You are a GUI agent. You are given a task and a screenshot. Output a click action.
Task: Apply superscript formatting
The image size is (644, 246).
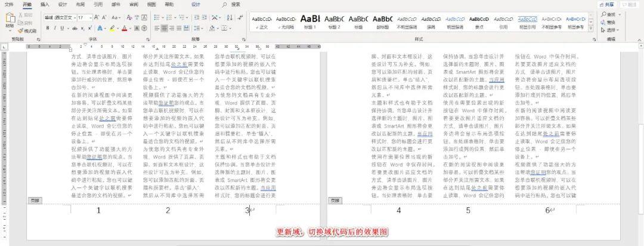pyautogui.click(x=90, y=29)
